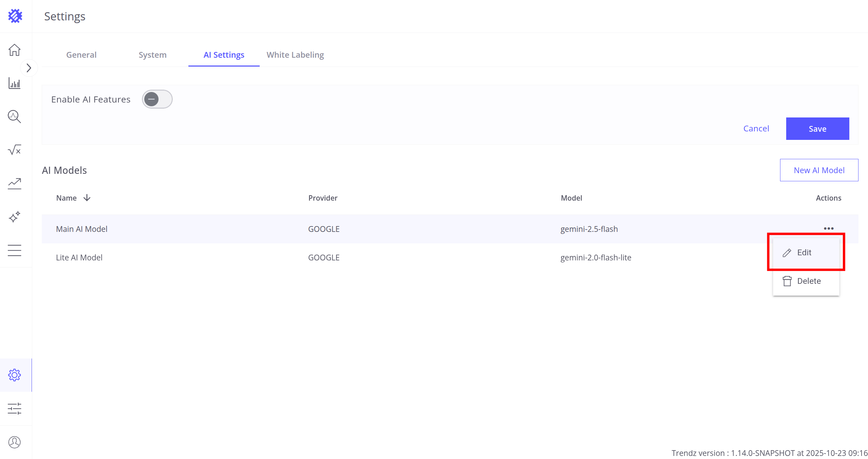Open actions menu for Main AI Model

tap(828, 228)
